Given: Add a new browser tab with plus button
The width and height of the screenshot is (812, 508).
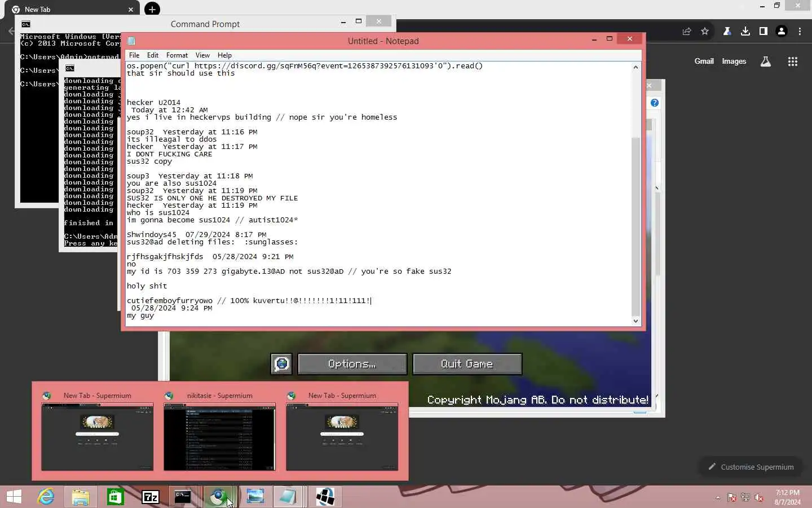Looking at the screenshot, I should (x=152, y=9).
